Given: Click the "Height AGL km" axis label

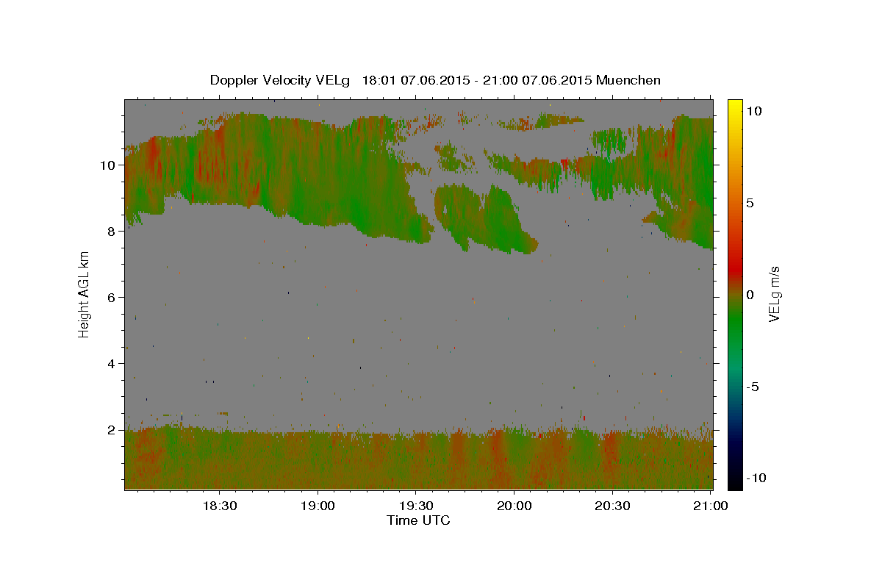Looking at the screenshot, I should [85, 293].
